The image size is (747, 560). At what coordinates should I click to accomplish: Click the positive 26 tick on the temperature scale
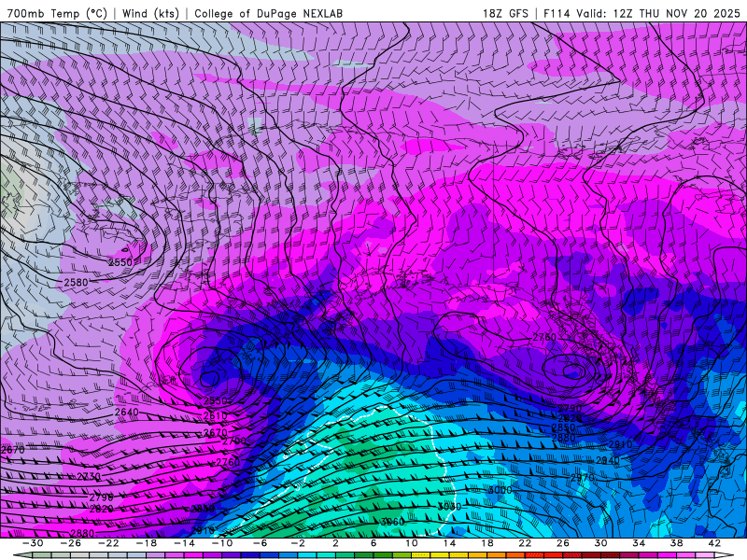tap(563, 543)
